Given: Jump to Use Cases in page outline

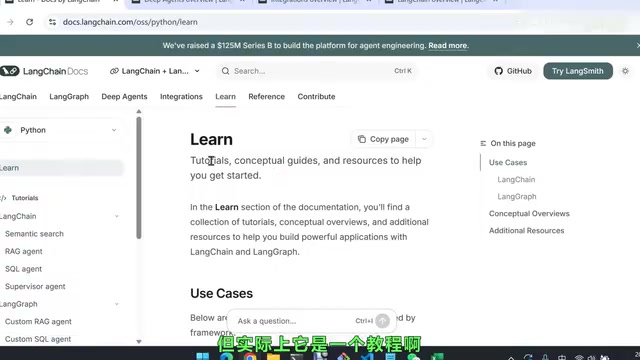Looking at the screenshot, I should 508,162.
